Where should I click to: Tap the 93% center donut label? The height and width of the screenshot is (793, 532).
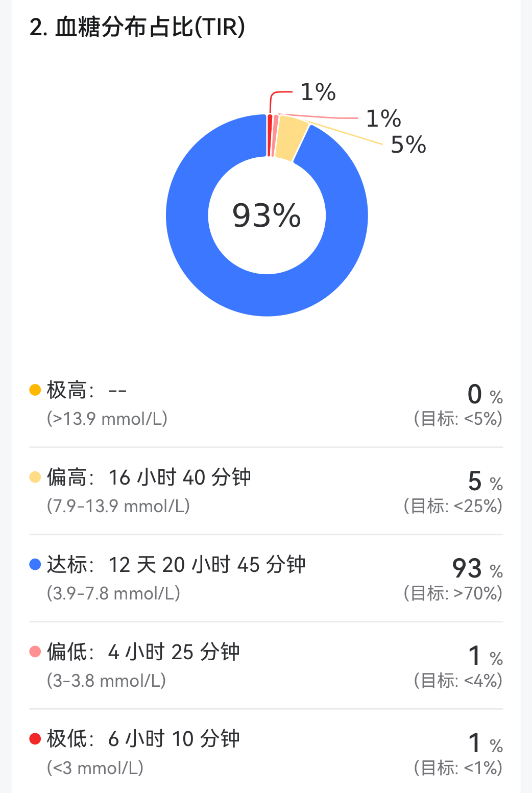(267, 215)
